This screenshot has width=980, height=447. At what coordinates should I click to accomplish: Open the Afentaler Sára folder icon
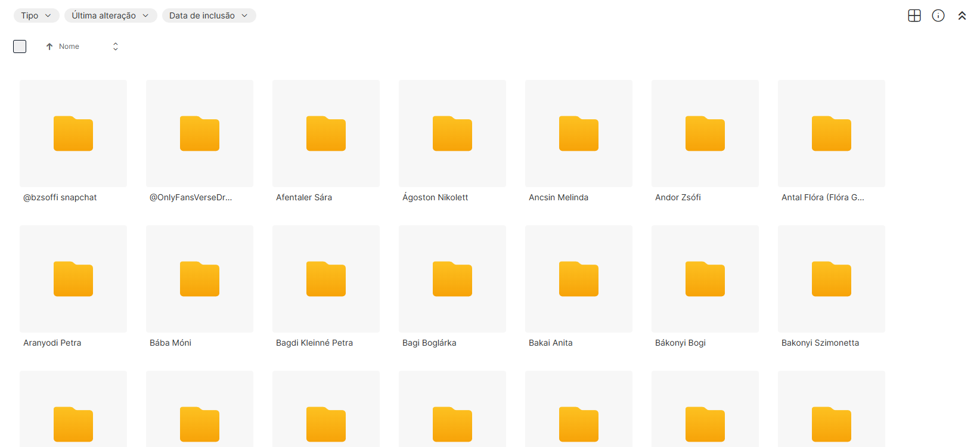point(325,134)
